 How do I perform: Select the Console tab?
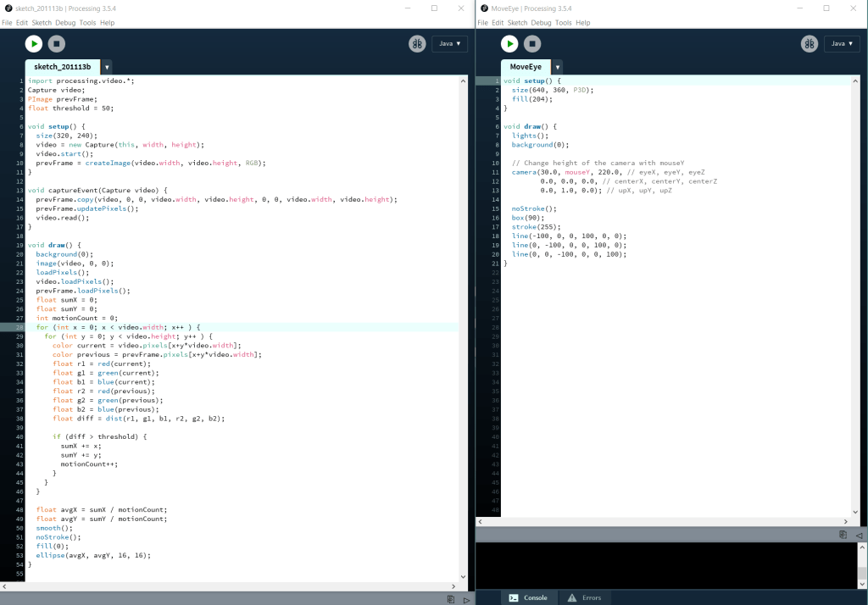point(528,597)
